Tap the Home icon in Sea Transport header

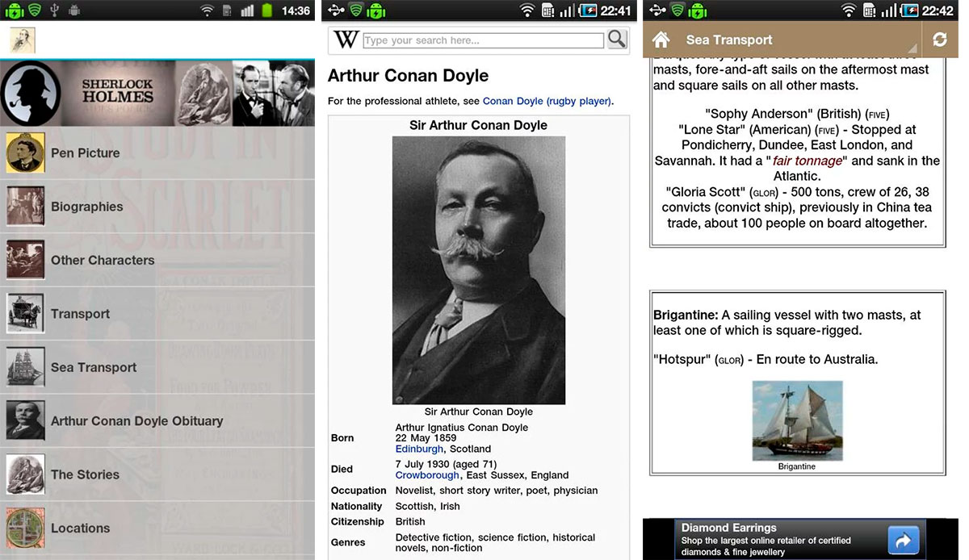pos(661,40)
